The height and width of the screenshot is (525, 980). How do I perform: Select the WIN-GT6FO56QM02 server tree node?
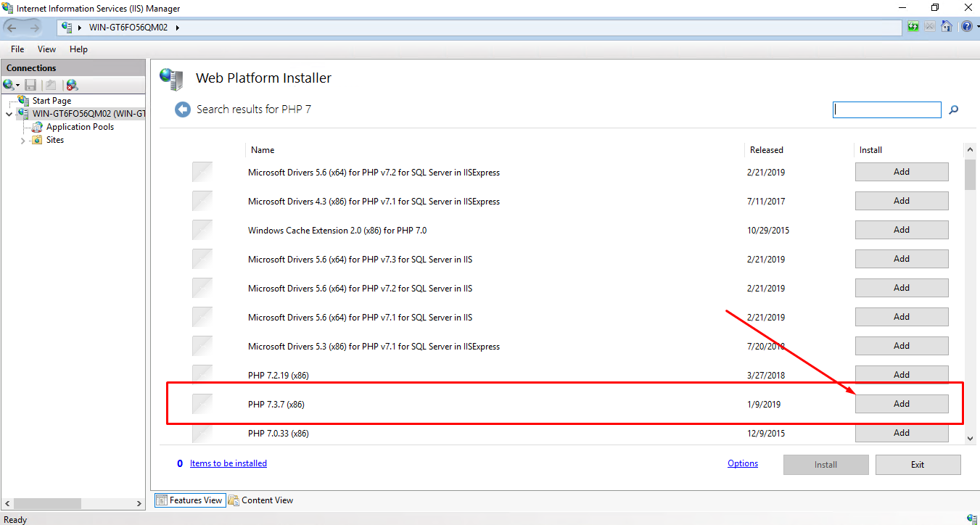coord(88,114)
